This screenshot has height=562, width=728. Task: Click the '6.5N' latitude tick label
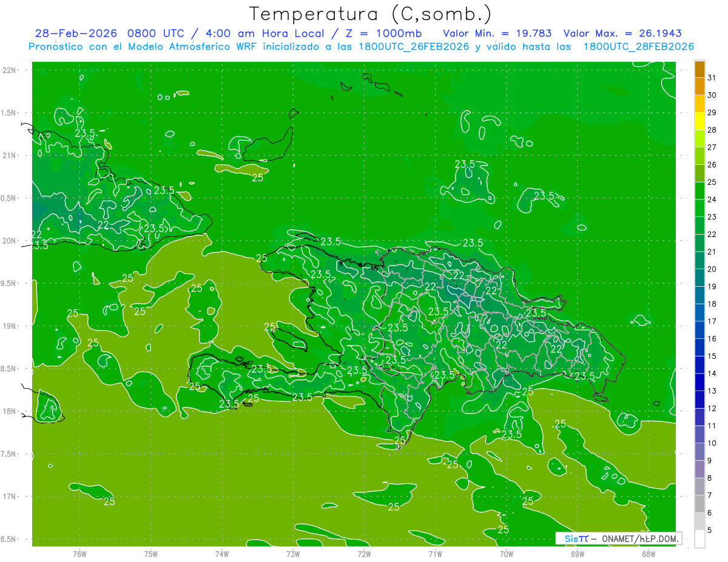coord(8,539)
